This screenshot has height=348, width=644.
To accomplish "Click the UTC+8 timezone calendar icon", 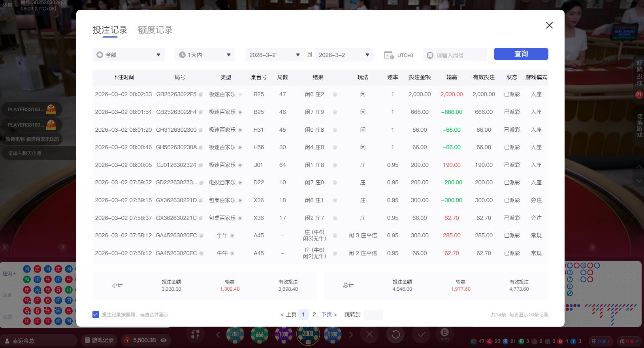I will 389,55.
